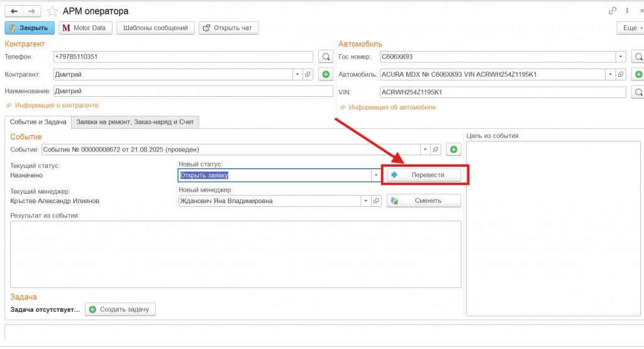Click into the Результат из события text area
This screenshot has width=644, height=349.
click(235, 253)
